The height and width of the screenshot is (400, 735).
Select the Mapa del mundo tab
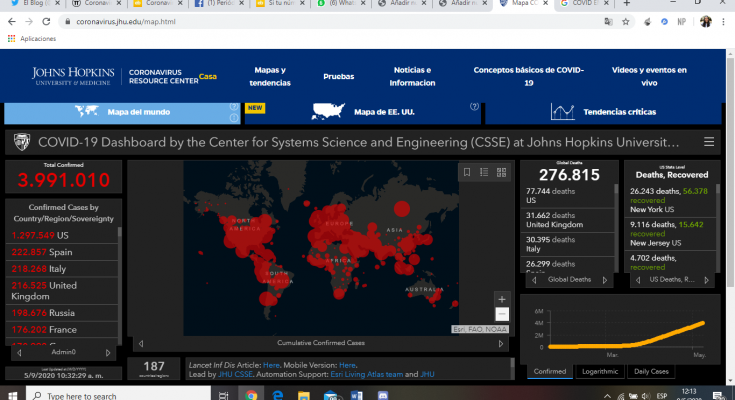tap(122, 113)
